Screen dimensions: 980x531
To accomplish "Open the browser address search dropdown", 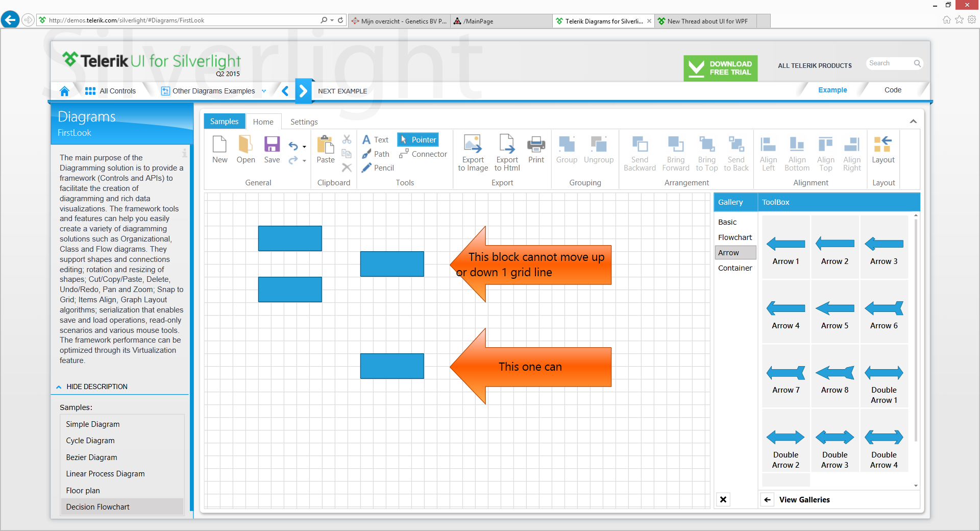I will coord(332,20).
